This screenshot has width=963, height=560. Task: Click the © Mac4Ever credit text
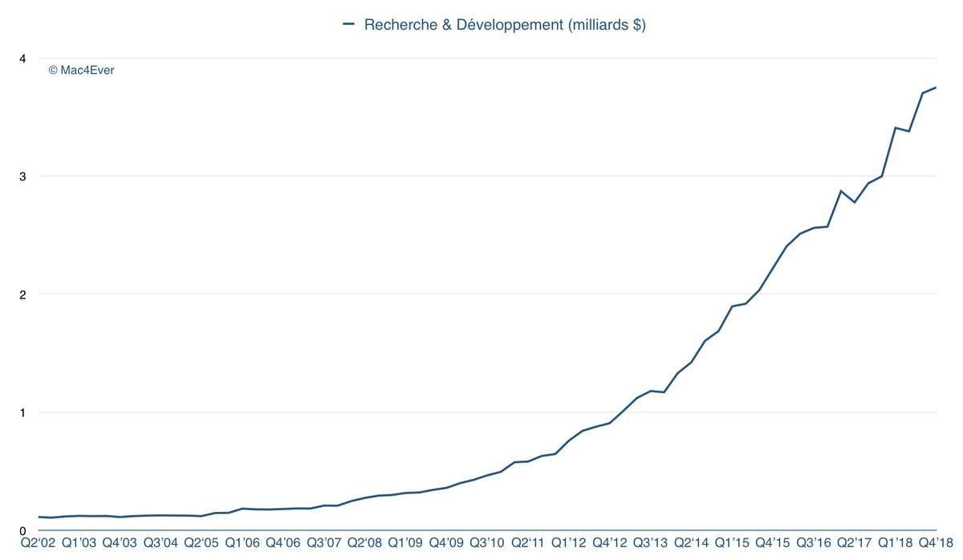[x=81, y=71]
